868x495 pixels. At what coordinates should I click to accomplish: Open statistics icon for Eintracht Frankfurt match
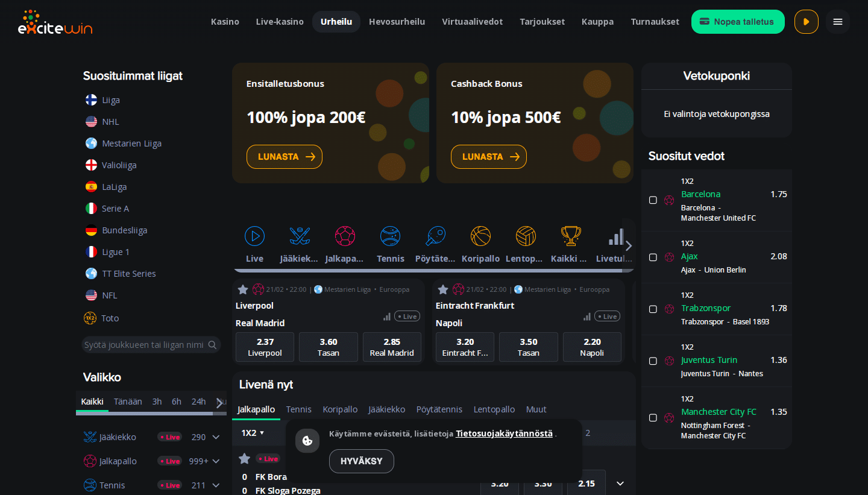coord(587,317)
